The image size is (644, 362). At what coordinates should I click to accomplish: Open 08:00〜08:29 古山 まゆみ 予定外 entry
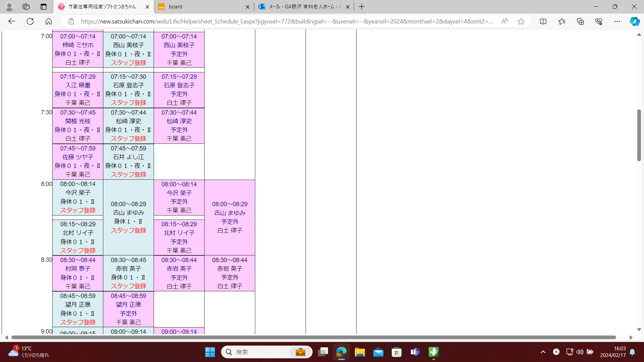tap(230, 217)
